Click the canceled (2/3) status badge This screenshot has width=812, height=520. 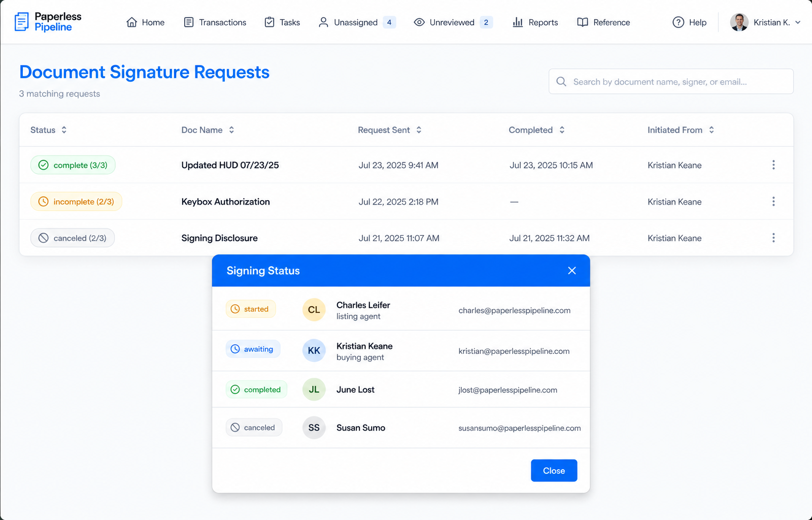pyautogui.click(x=73, y=238)
